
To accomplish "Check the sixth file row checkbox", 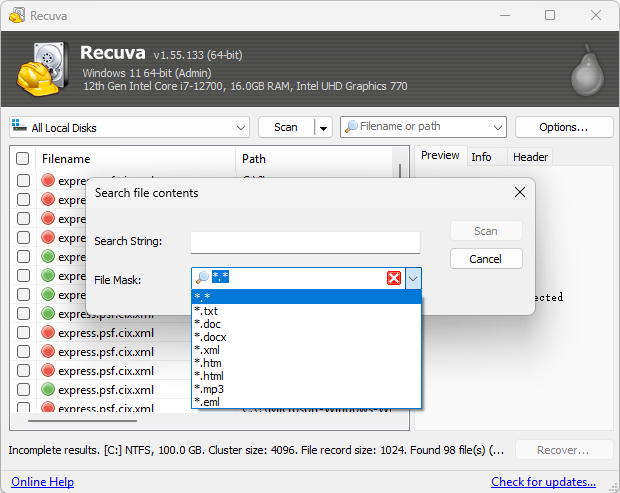I will [23, 276].
